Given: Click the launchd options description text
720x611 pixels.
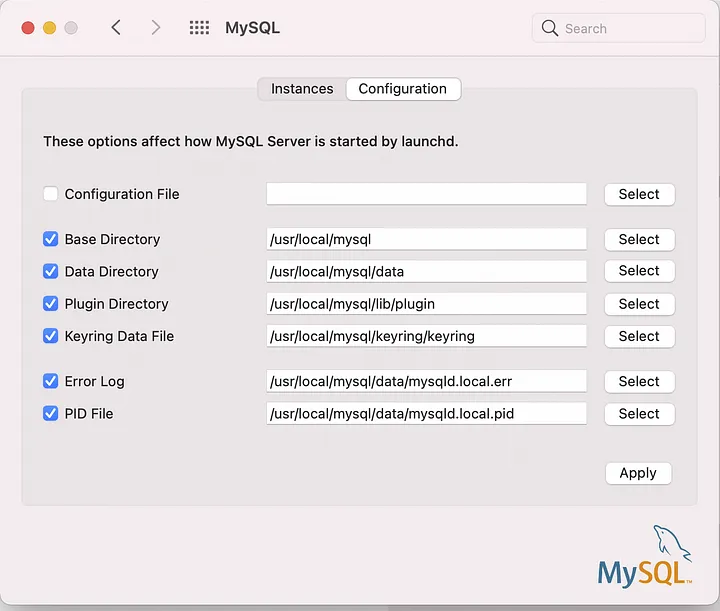Looking at the screenshot, I should click(x=251, y=141).
